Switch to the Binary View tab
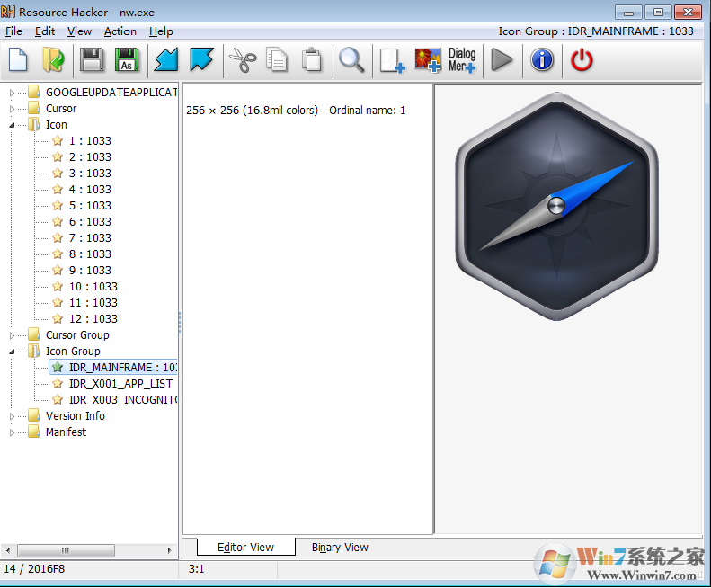 tap(340, 547)
